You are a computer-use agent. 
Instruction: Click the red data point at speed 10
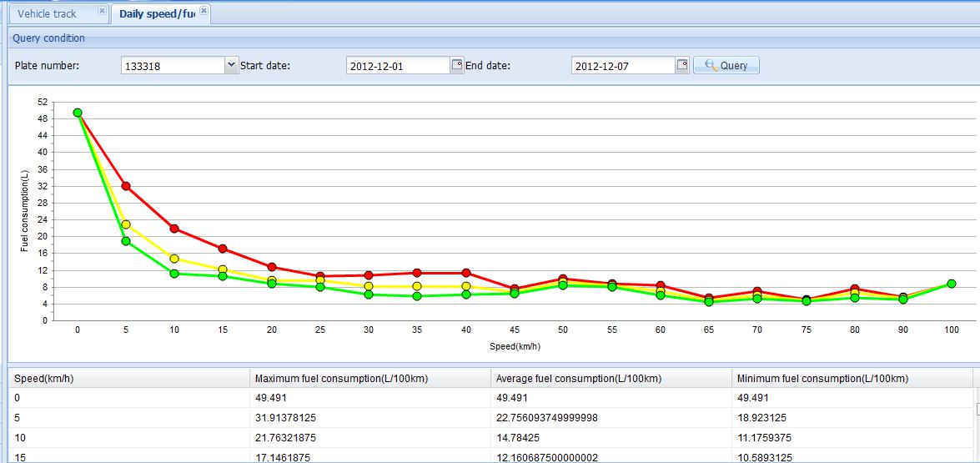coord(174,229)
